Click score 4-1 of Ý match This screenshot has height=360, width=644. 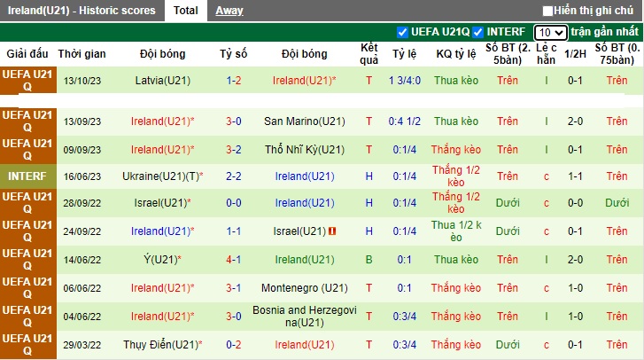pyautogui.click(x=234, y=260)
